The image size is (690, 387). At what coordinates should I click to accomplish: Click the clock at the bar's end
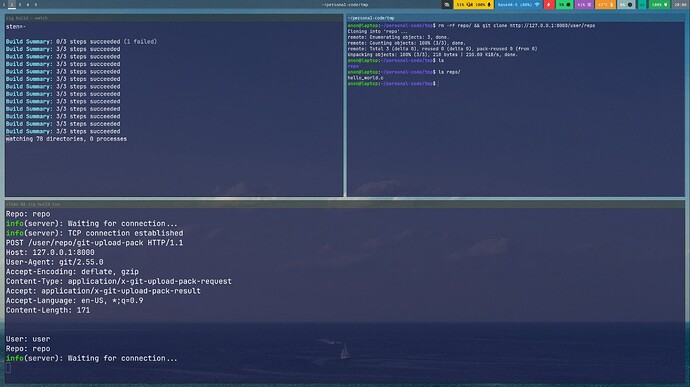(x=680, y=4)
